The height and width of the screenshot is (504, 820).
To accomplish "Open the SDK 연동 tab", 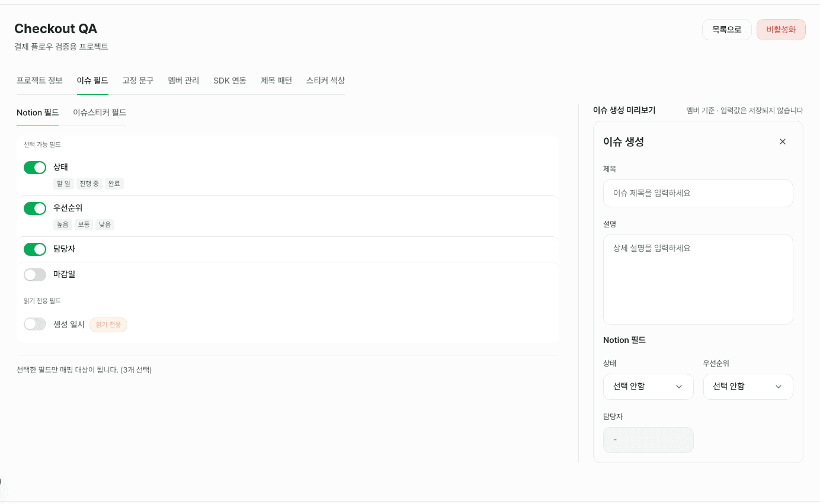I will coord(230,81).
